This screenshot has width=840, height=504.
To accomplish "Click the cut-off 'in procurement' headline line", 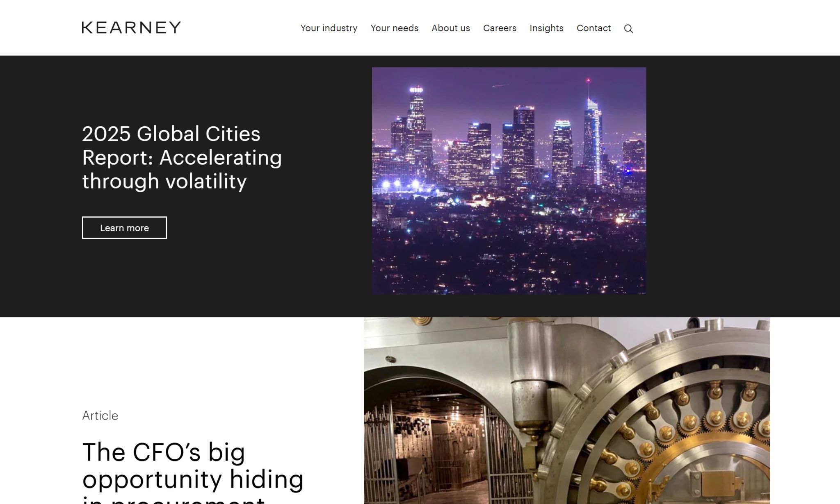I will 173,500.
